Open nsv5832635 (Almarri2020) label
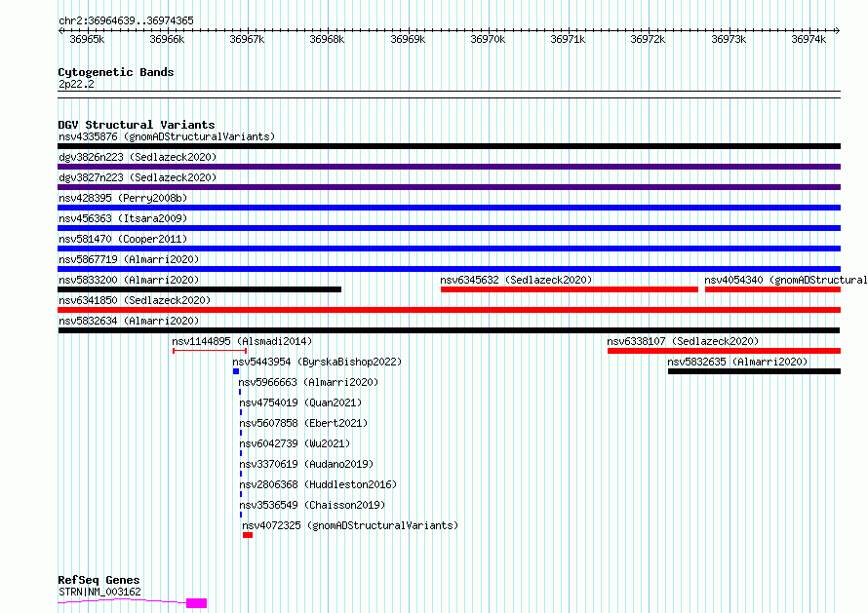This screenshot has height=613, width=868. tap(737, 362)
